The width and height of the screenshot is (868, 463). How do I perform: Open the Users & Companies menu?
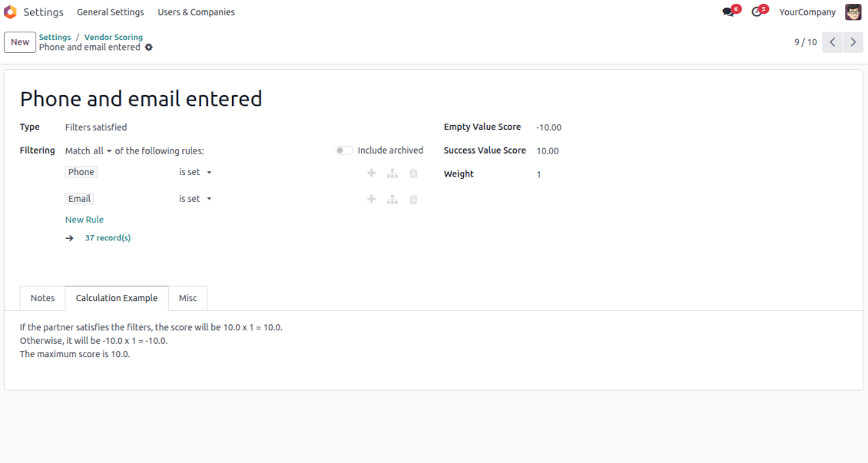196,12
